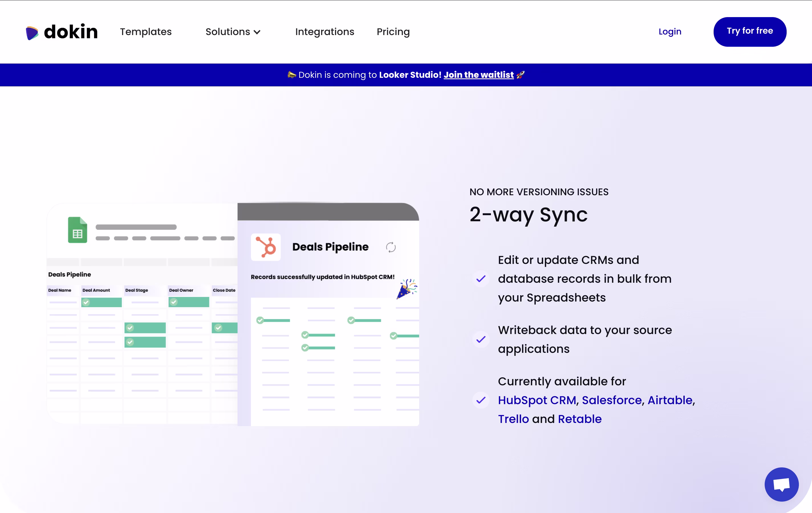Click the sync refresh icon beside Deals Pipeline

tap(391, 247)
